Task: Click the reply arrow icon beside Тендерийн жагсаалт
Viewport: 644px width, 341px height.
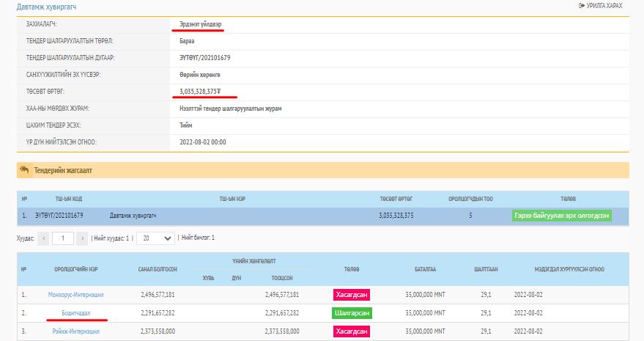Action: point(24,170)
